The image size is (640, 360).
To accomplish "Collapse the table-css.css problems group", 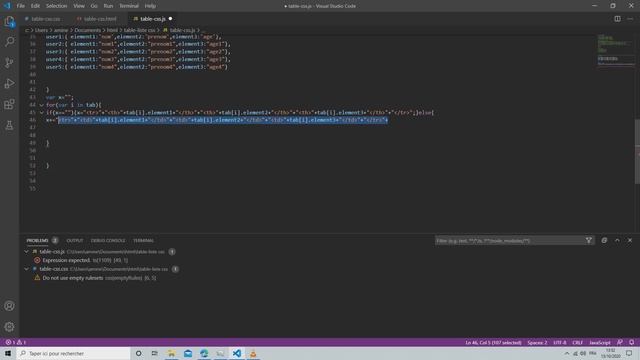I will [x=27, y=269].
